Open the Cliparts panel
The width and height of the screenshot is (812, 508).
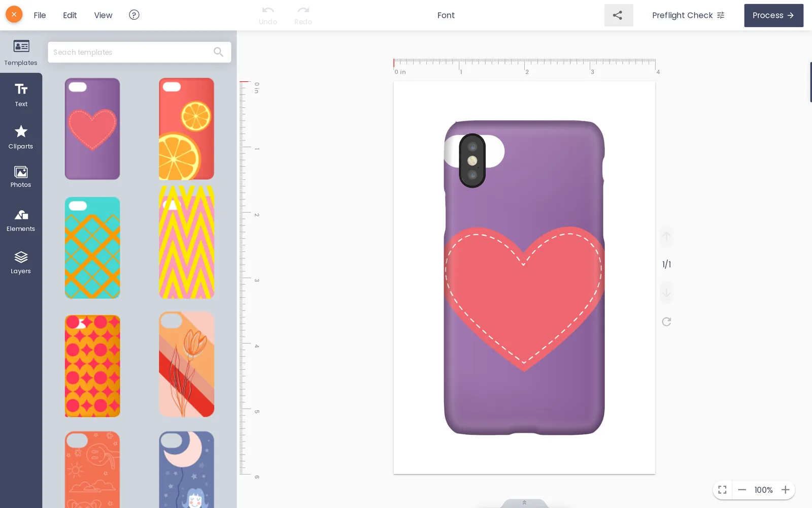point(21,137)
